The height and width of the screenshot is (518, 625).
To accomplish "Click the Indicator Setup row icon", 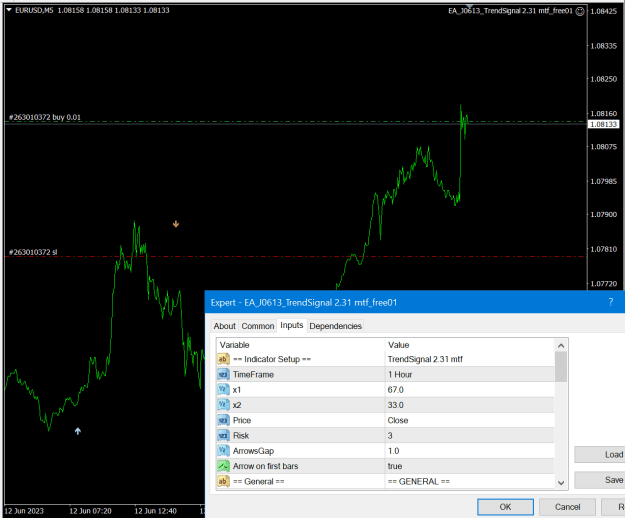I will click(223, 359).
